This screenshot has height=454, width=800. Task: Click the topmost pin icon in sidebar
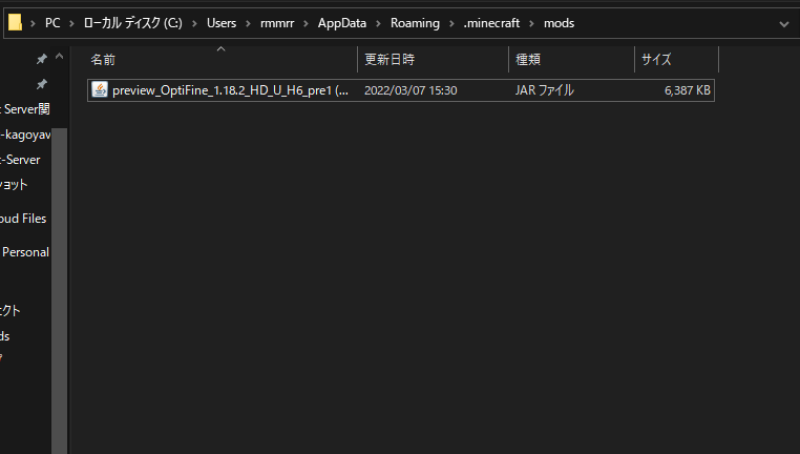42,59
